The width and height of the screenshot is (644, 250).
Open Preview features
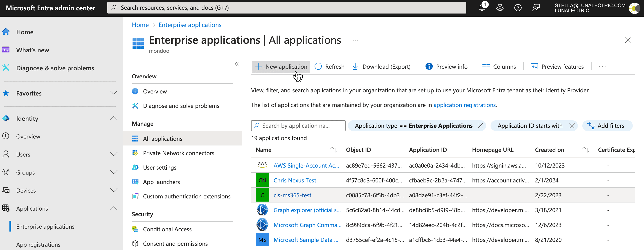coord(557,67)
